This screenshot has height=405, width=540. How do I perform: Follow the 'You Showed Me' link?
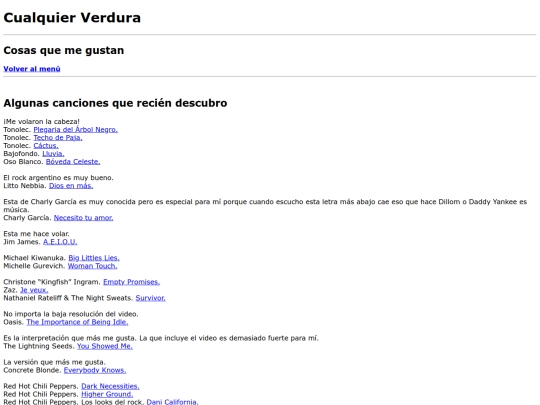click(x=105, y=346)
